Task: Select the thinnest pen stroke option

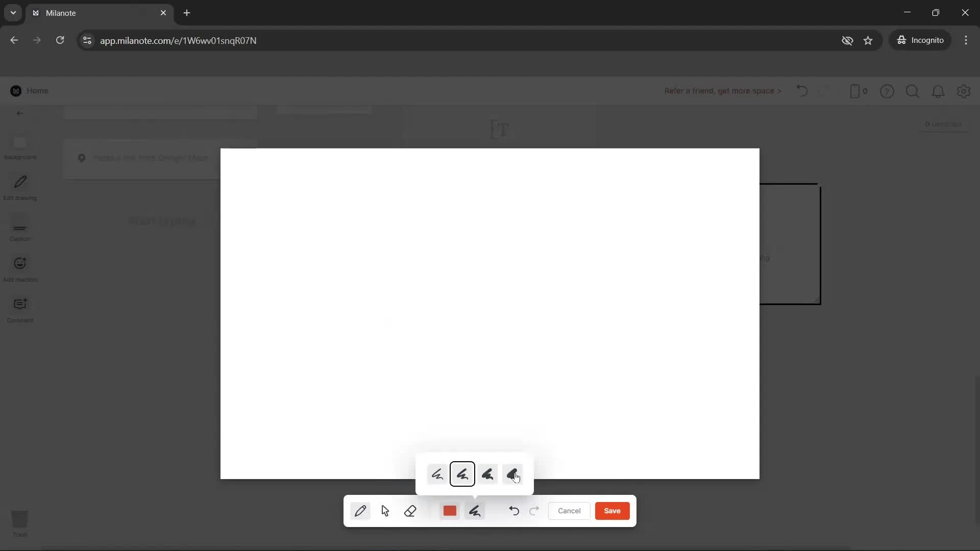Action: coord(437,474)
